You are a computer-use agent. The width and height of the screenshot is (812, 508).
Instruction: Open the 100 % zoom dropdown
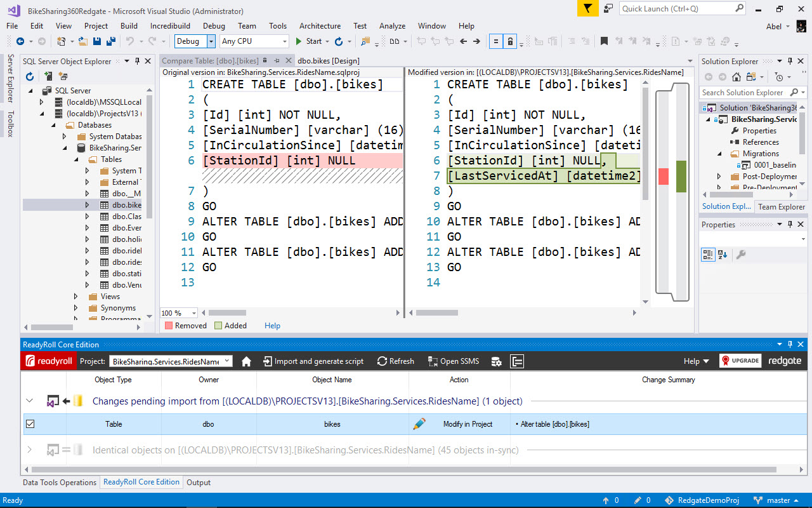[193, 313]
